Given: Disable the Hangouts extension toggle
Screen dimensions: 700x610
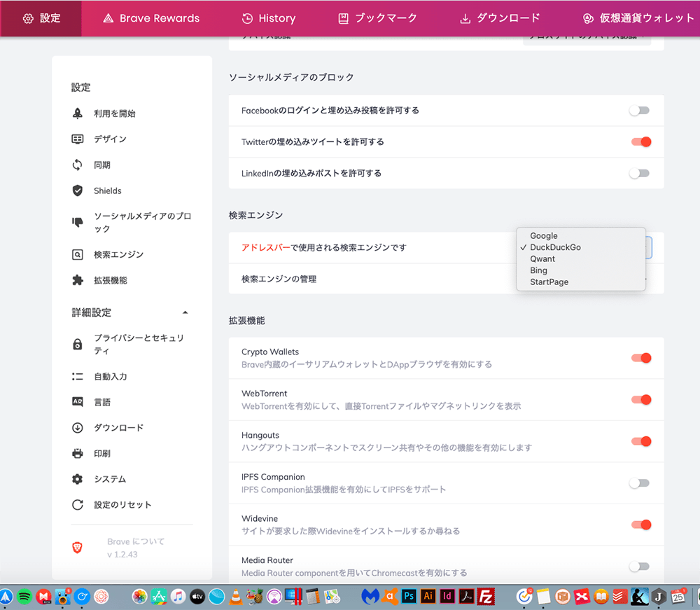Looking at the screenshot, I should tap(641, 441).
